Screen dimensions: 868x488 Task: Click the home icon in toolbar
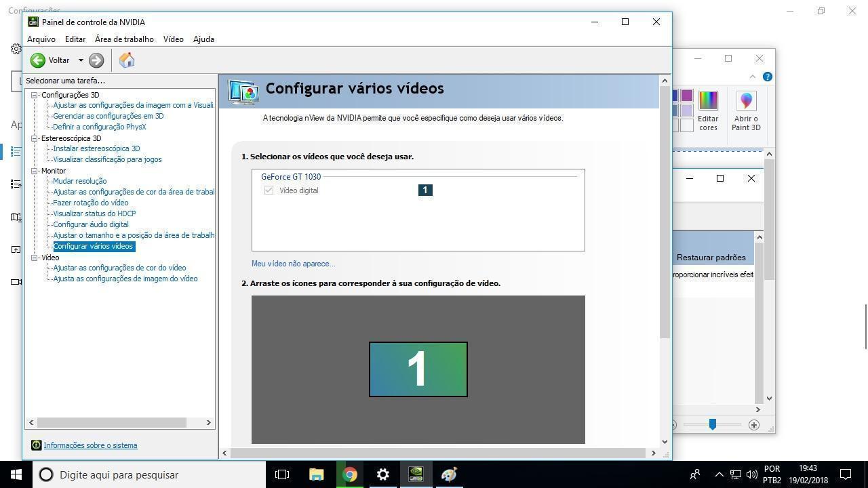point(127,60)
